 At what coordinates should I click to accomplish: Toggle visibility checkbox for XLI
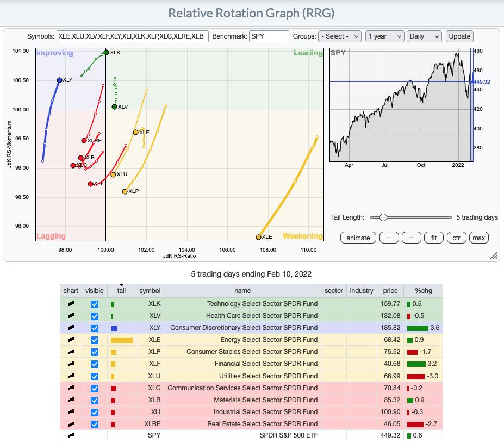(95, 413)
